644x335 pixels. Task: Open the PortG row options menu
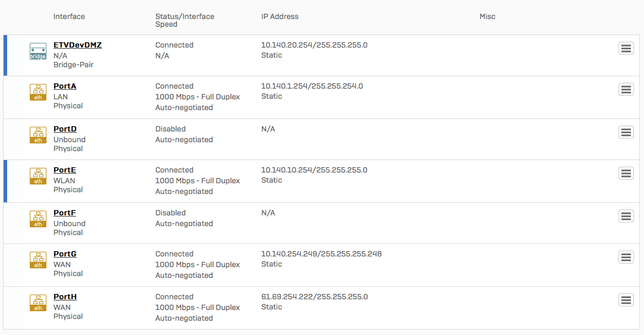tap(626, 257)
